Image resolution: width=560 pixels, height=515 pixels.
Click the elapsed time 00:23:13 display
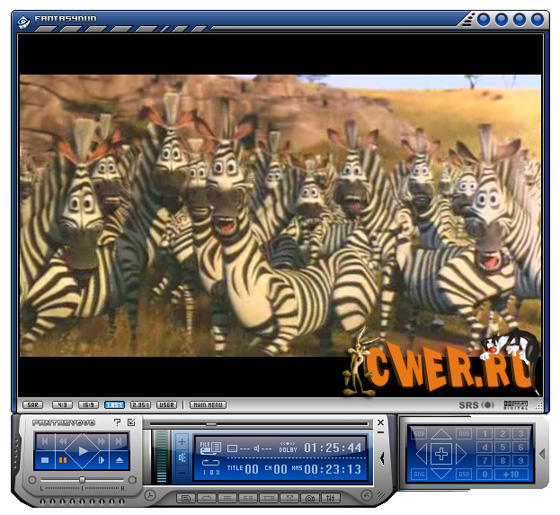(332, 469)
